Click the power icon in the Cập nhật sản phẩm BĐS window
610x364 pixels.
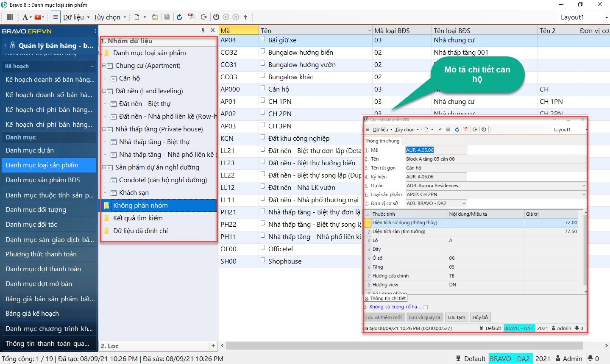pos(484,130)
